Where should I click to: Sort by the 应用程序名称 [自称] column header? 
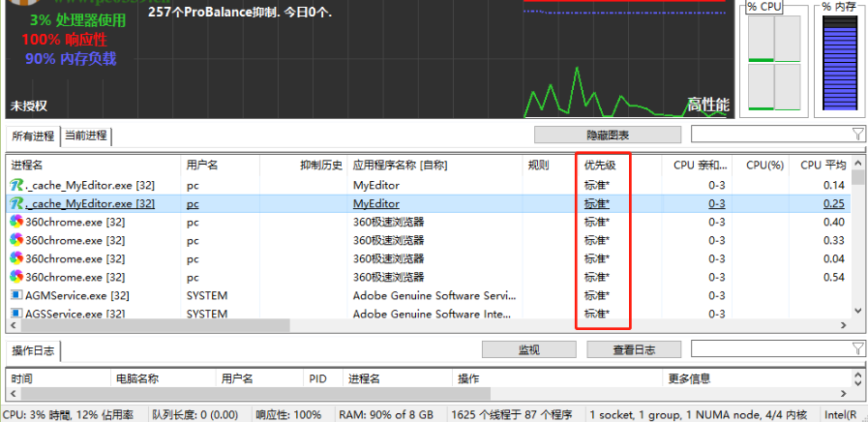[435, 166]
